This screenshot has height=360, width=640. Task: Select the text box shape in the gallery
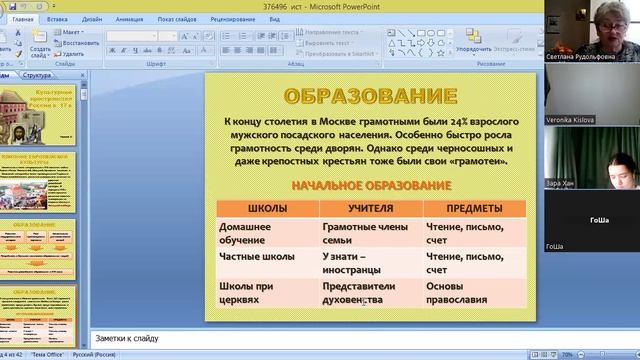coord(391,33)
